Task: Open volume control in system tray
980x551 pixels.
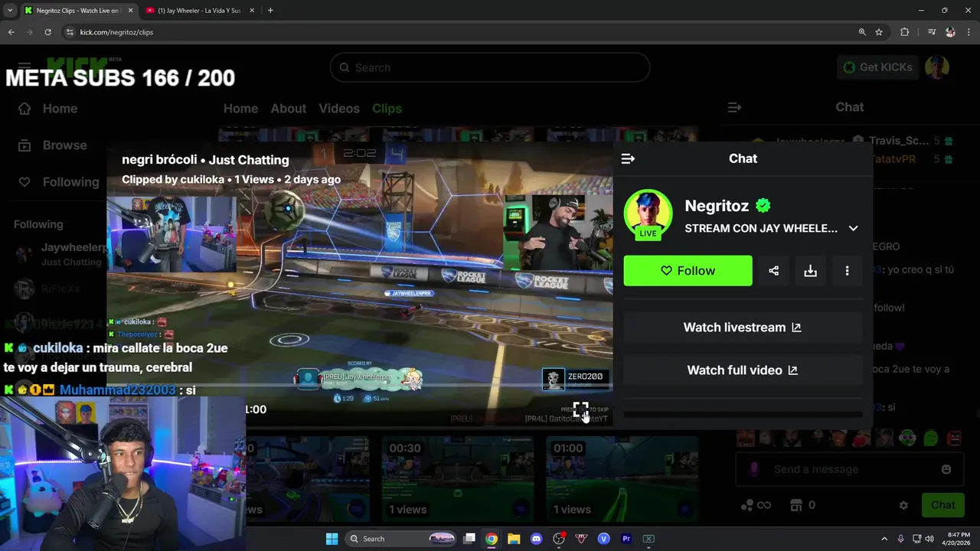Action: (930, 539)
